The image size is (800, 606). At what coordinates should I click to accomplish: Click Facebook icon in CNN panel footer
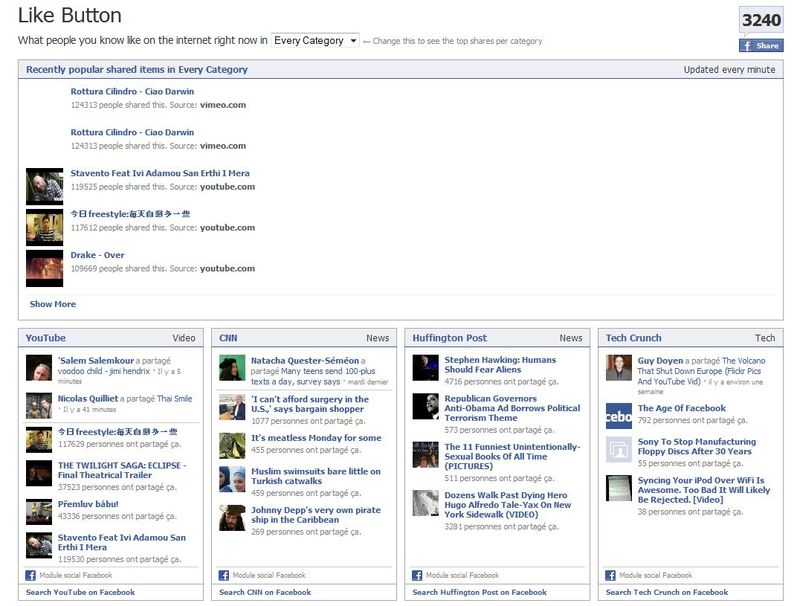pyautogui.click(x=224, y=575)
